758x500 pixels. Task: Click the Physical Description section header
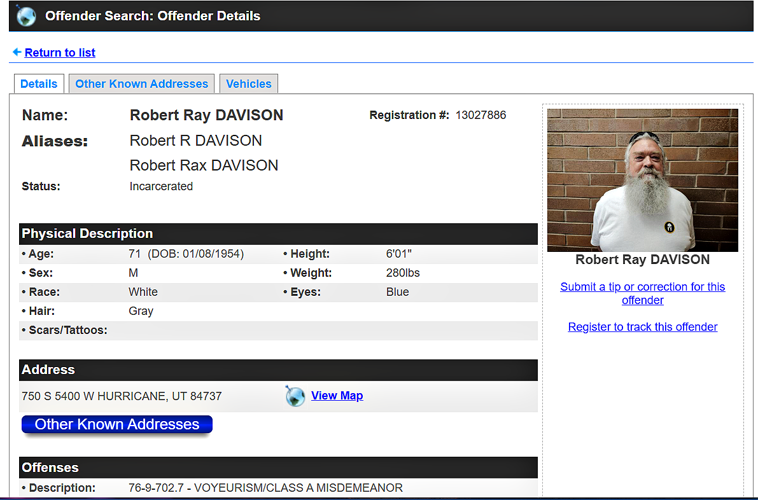click(278, 234)
